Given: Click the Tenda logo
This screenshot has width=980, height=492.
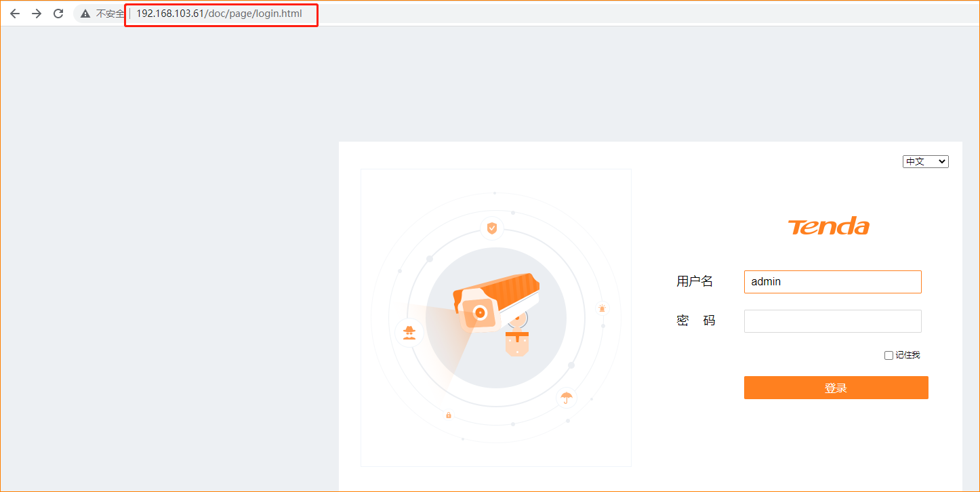Looking at the screenshot, I should (828, 226).
